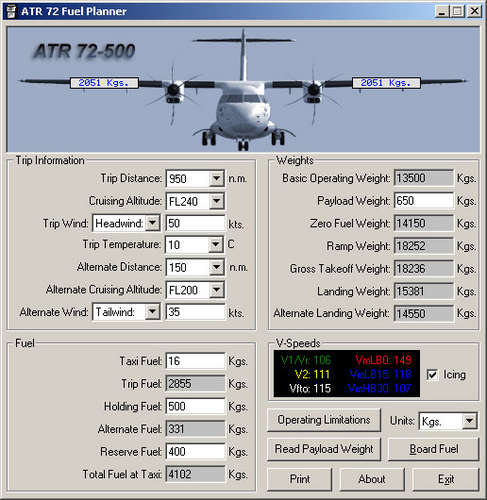
Task: Open the Alternate Cruising Altitude FL200 dropdown
Action: [216, 290]
